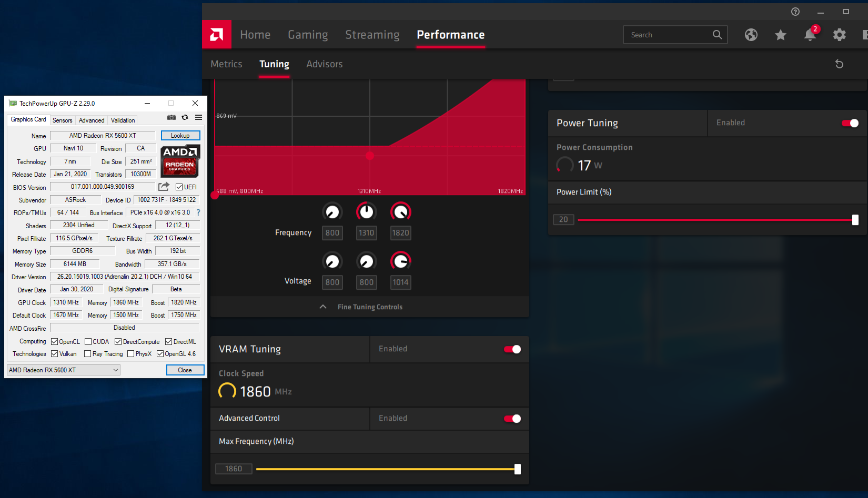Screen dimensions: 868x498
Task: Collapse the Fine Tuning Controls section
Action: pos(370,307)
